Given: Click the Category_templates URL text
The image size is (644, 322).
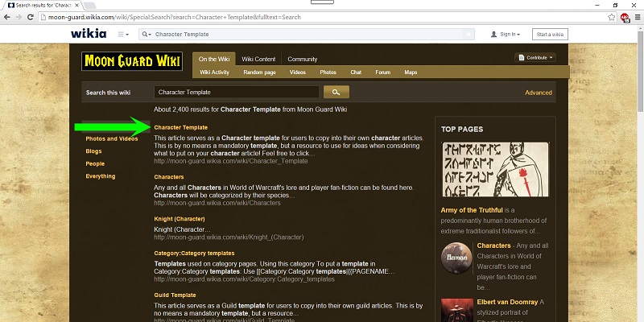Looking at the screenshot, I should (245, 279).
